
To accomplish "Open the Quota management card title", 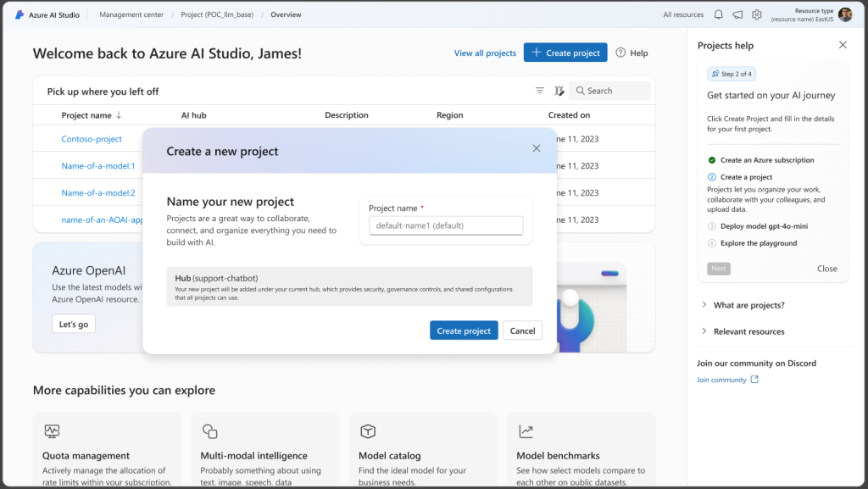I will click(x=86, y=455).
